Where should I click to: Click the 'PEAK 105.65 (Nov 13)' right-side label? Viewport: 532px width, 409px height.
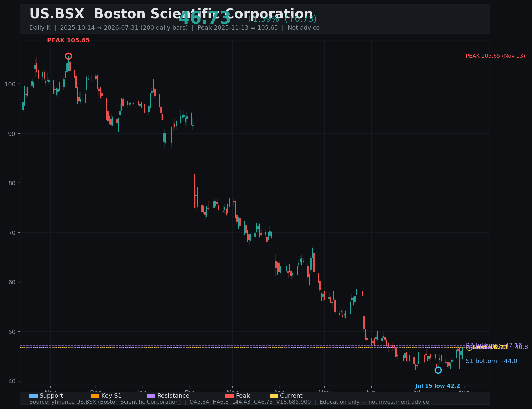click(495, 56)
